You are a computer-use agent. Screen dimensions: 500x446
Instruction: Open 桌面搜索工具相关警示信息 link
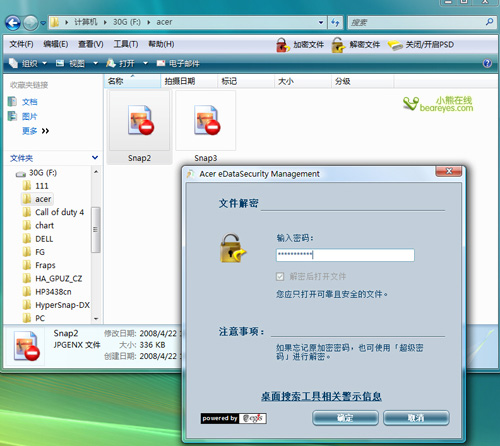[321, 396]
